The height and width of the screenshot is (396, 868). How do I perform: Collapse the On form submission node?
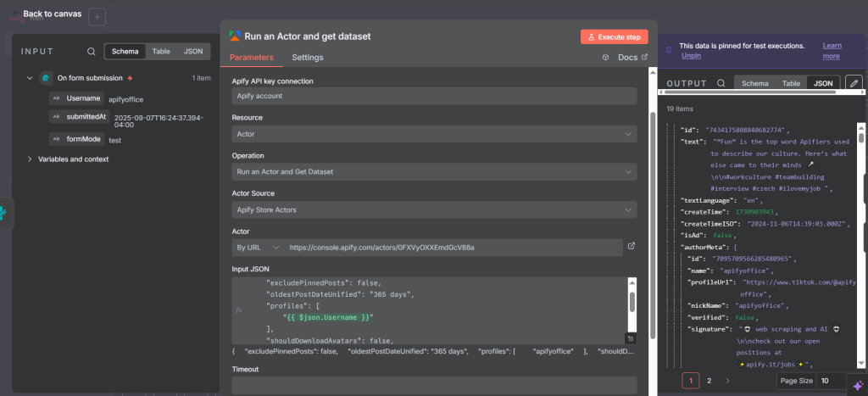coord(30,78)
